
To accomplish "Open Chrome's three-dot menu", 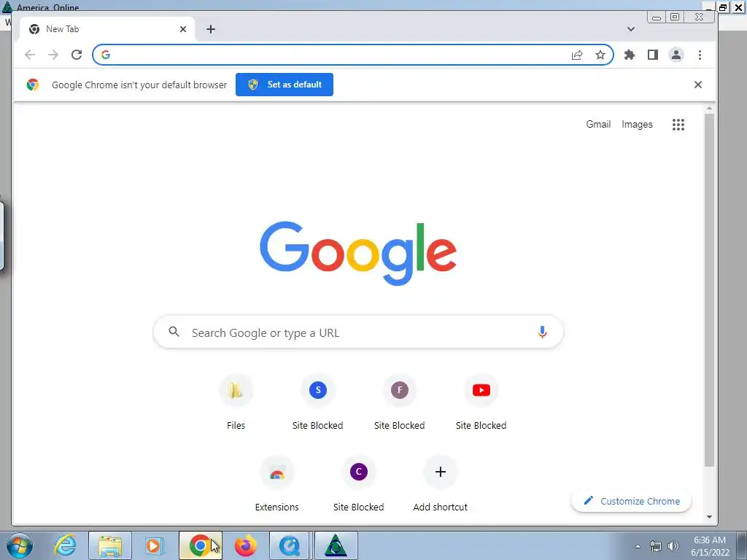I will [700, 55].
